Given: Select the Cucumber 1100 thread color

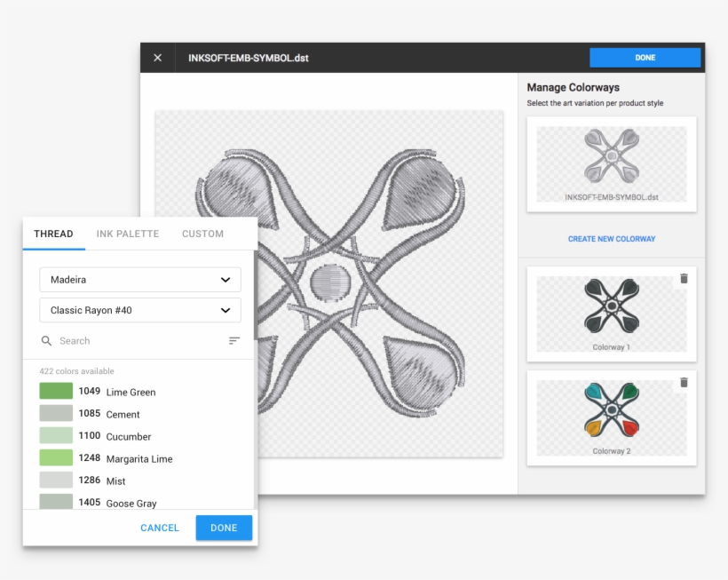Looking at the screenshot, I should click(55, 436).
